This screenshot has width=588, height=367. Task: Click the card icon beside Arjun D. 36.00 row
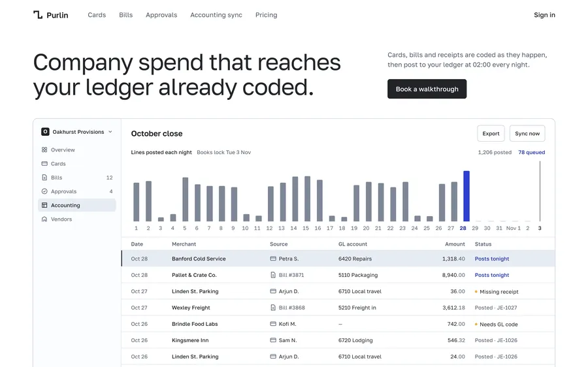coord(273,291)
